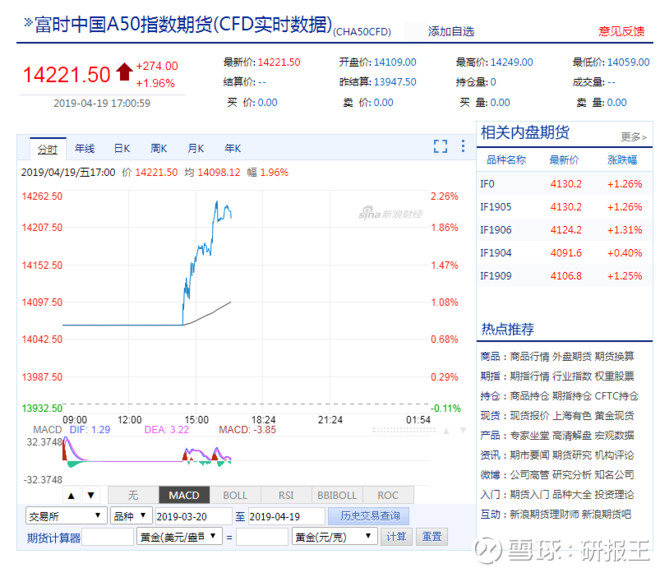
Task: Open 期市要闻 link
Action: pyautogui.click(x=530, y=455)
